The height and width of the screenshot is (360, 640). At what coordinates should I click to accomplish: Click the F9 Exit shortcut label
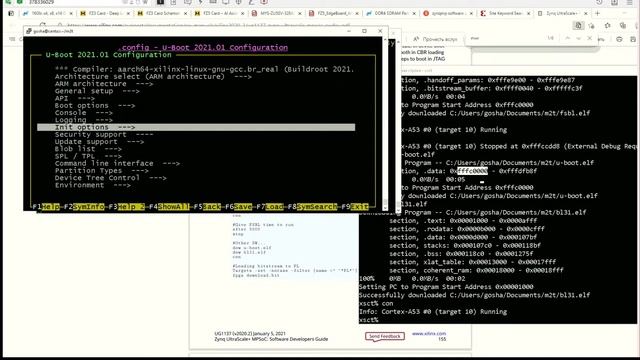[355, 207]
